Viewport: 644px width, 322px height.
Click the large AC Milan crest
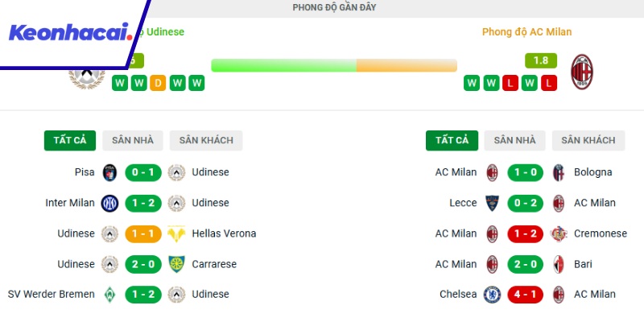581,72
